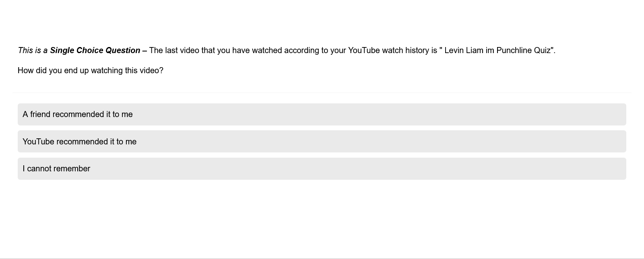This screenshot has height=259, width=644.
Task: Click the word "Punchline" in the video title
Action: point(514,51)
